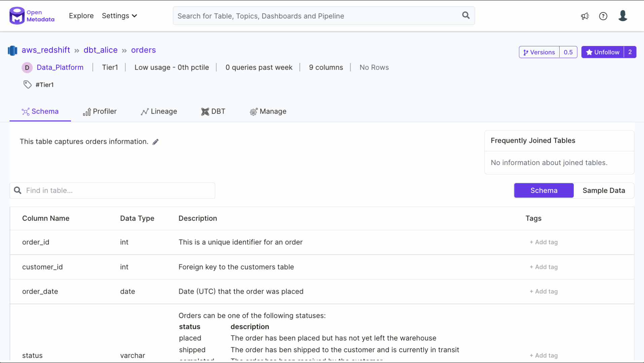This screenshot has height=363, width=644.
Task: Open the Lineage tab
Action: click(x=159, y=112)
